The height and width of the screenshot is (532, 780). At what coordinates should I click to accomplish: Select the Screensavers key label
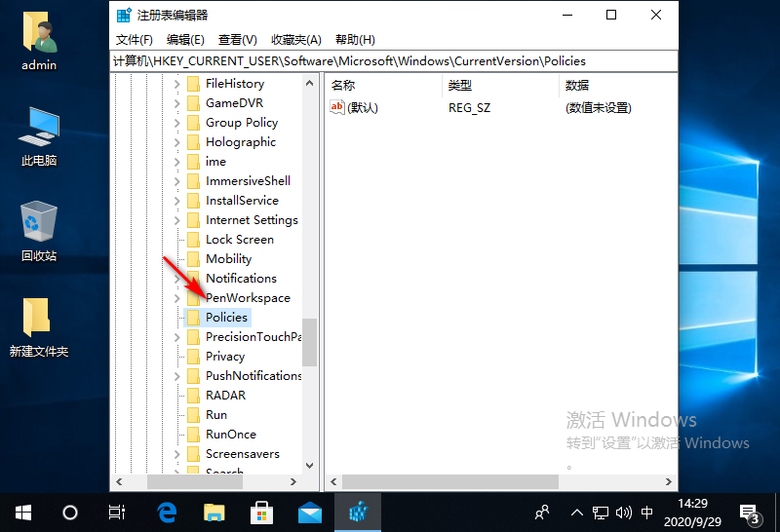tap(243, 454)
